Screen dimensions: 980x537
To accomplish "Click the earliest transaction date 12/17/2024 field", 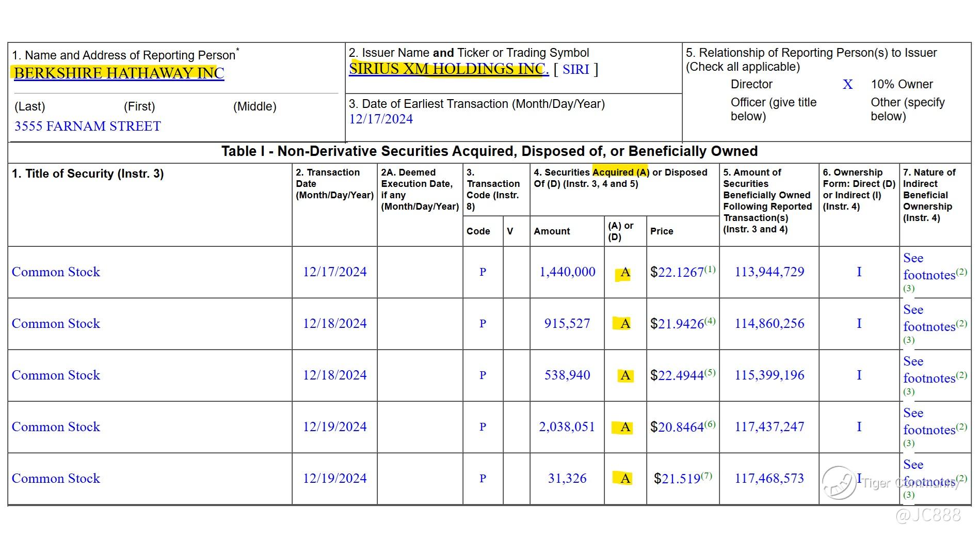I will pyautogui.click(x=381, y=119).
